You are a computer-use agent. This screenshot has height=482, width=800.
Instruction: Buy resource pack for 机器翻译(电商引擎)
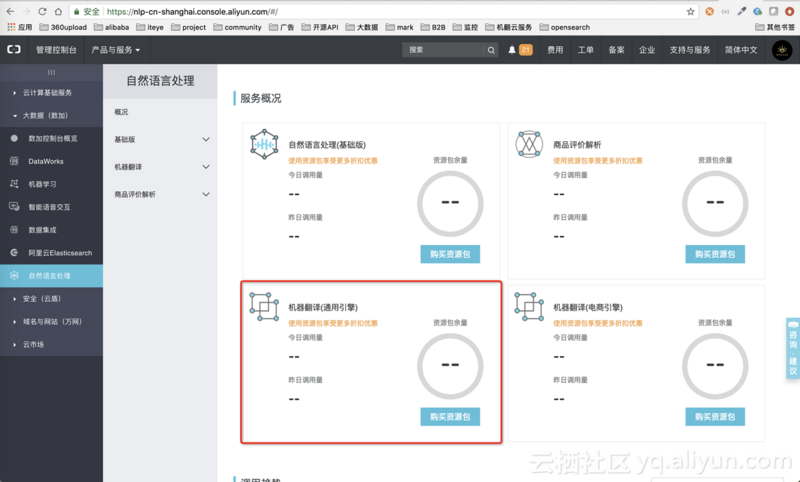coord(715,417)
